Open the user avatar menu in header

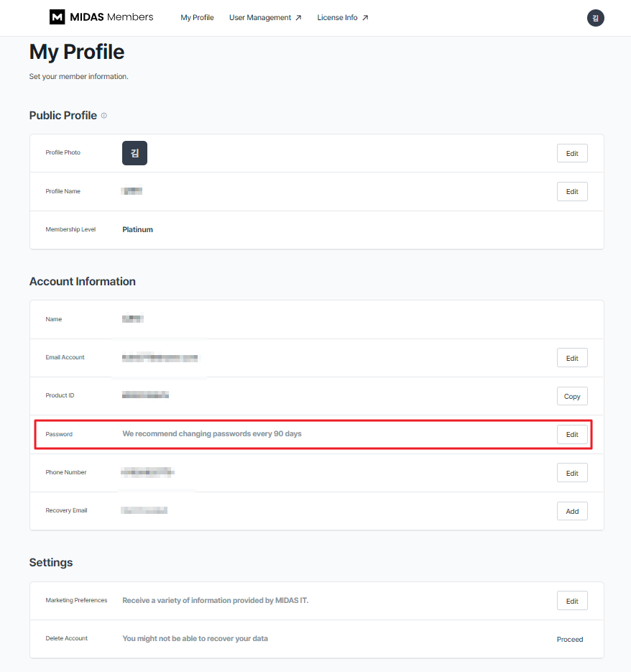pos(595,18)
